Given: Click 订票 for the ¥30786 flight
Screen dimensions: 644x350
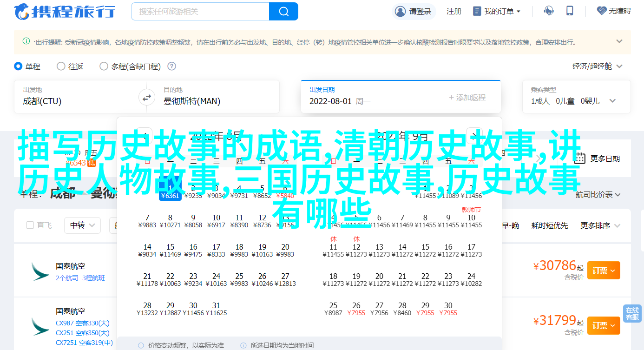Looking at the screenshot, I should pyautogui.click(x=603, y=270).
